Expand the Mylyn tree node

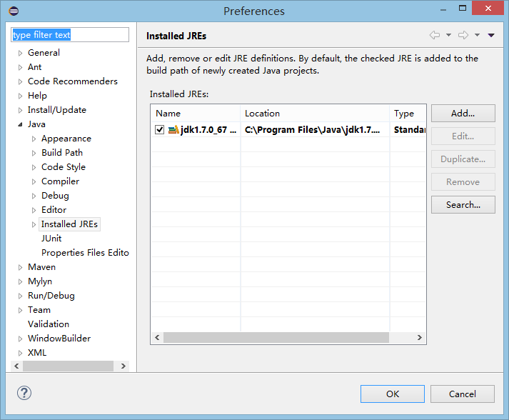click(20, 281)
